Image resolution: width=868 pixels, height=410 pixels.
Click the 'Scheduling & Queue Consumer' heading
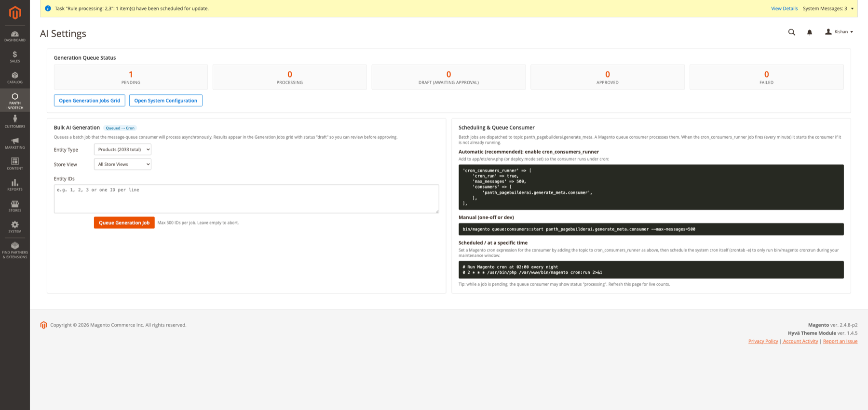[497, 128]
